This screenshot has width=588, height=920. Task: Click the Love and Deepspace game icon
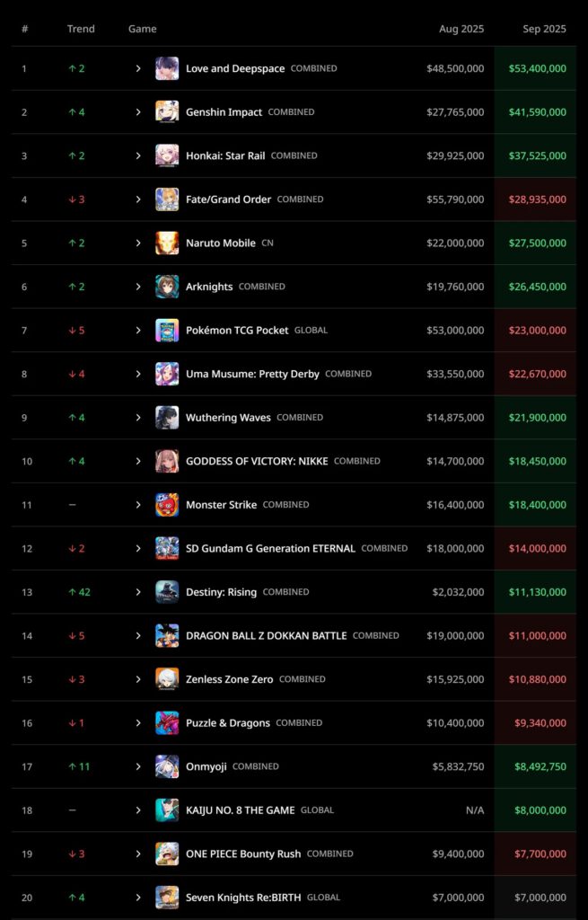click(x=167, y=69)
